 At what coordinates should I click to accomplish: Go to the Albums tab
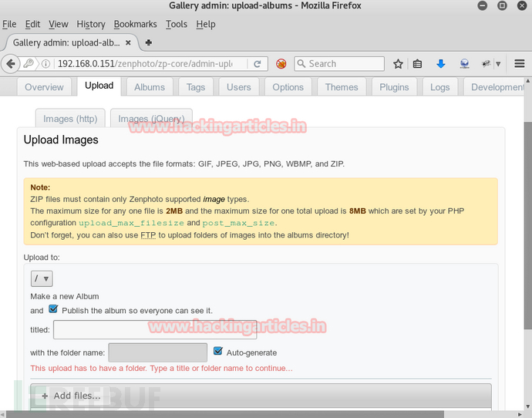pyautogui.click(x=150, y=87)
